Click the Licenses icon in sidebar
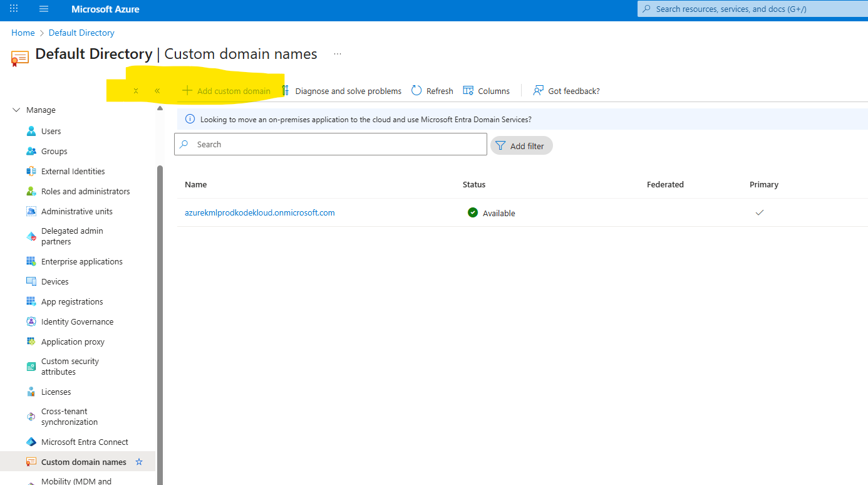The height and width of the screenshot is (485, 868). coord(31,392)
